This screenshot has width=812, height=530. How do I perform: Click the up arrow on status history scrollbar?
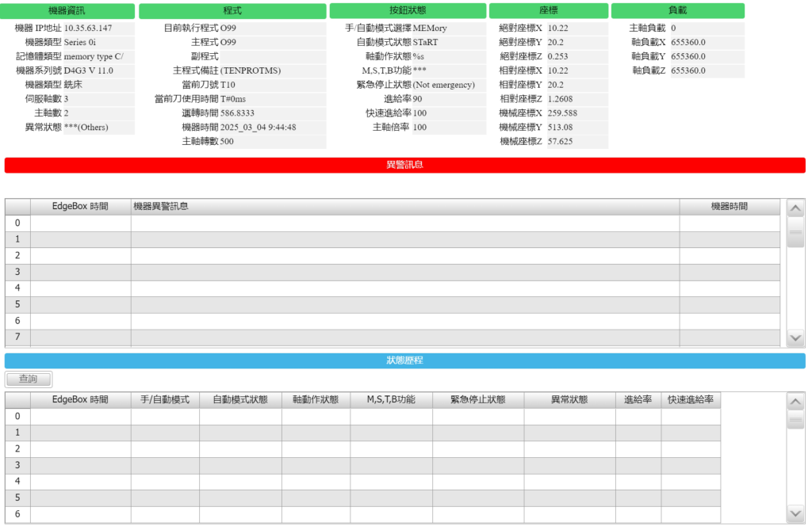[x=795, y=402]
